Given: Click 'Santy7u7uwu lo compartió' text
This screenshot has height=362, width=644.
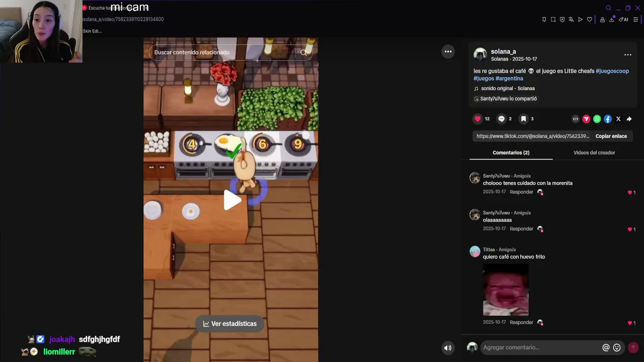Looking at the screenshot, I should coord(508,99).
